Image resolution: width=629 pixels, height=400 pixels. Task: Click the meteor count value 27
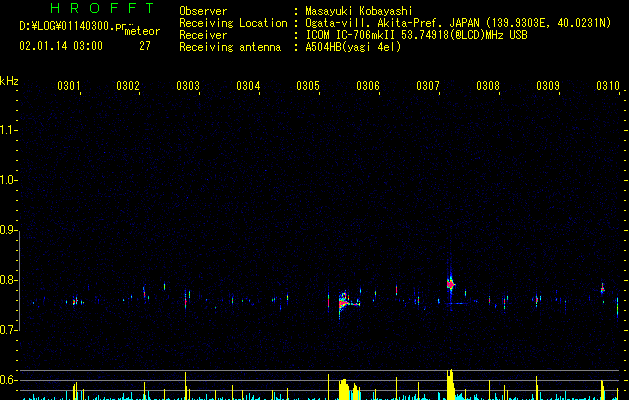(145, 46)
